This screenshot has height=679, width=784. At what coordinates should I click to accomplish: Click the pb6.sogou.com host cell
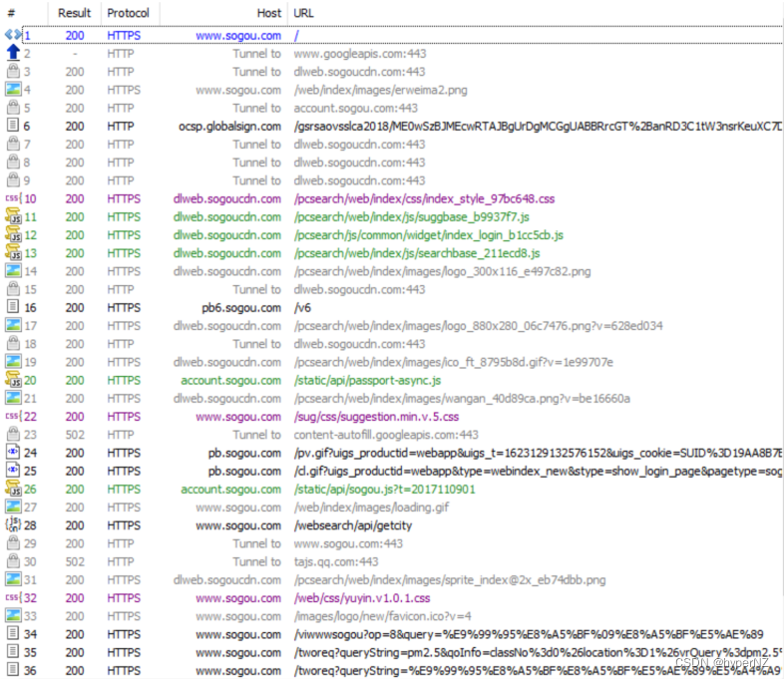(x=241, y=308)
